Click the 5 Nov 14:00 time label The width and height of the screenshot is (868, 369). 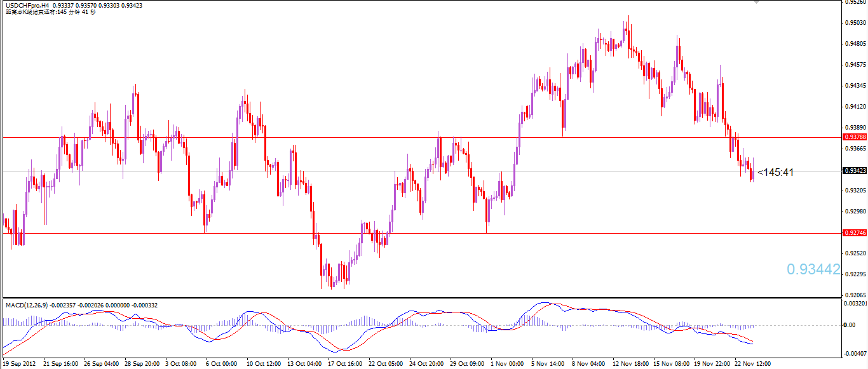[547, 364]
